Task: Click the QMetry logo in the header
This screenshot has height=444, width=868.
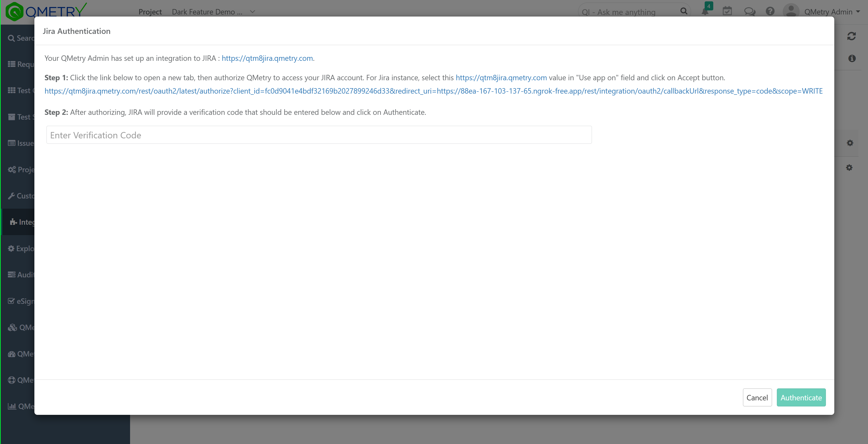Action: [46, 11]
